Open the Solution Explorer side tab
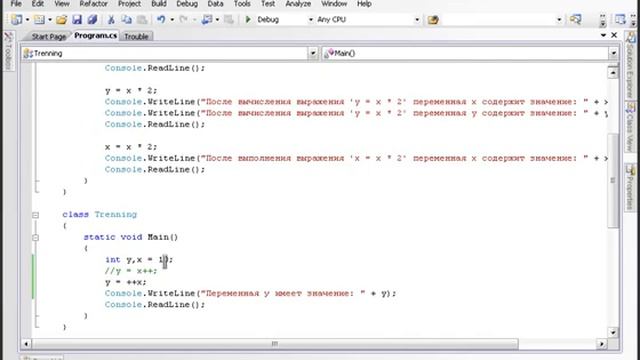Screen dimensions: 640x360 coord(630,66)
